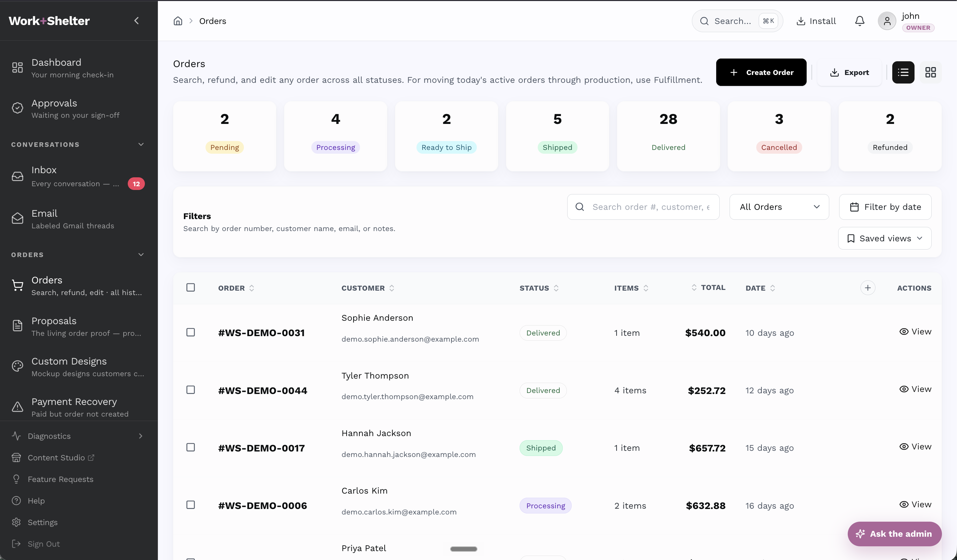Image resolution: width=957 pixels, height=560 pixels.
Task: View Sophie Anderson's order
Action: pos(915,332)
